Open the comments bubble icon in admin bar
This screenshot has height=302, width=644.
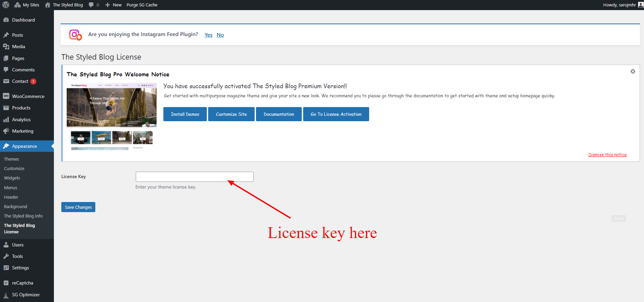91,5
